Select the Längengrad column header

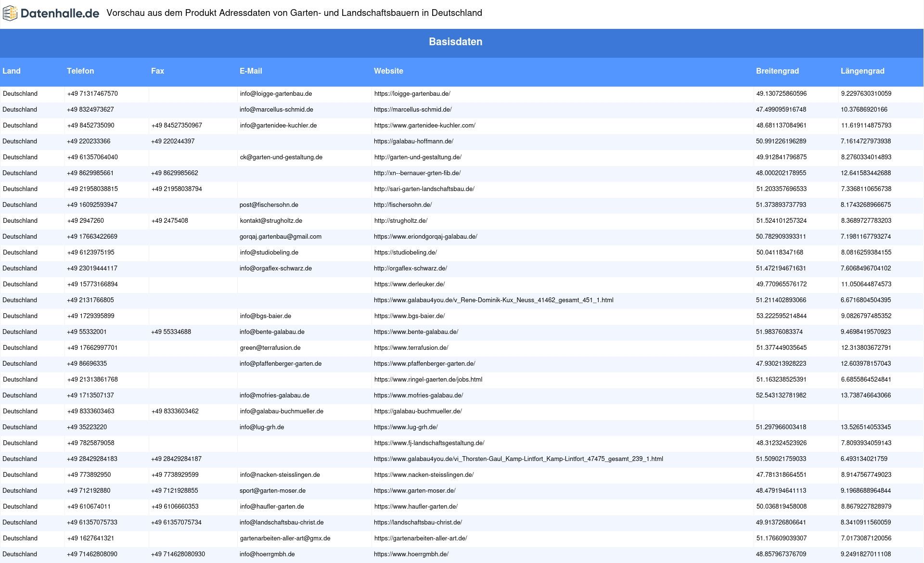862,71
